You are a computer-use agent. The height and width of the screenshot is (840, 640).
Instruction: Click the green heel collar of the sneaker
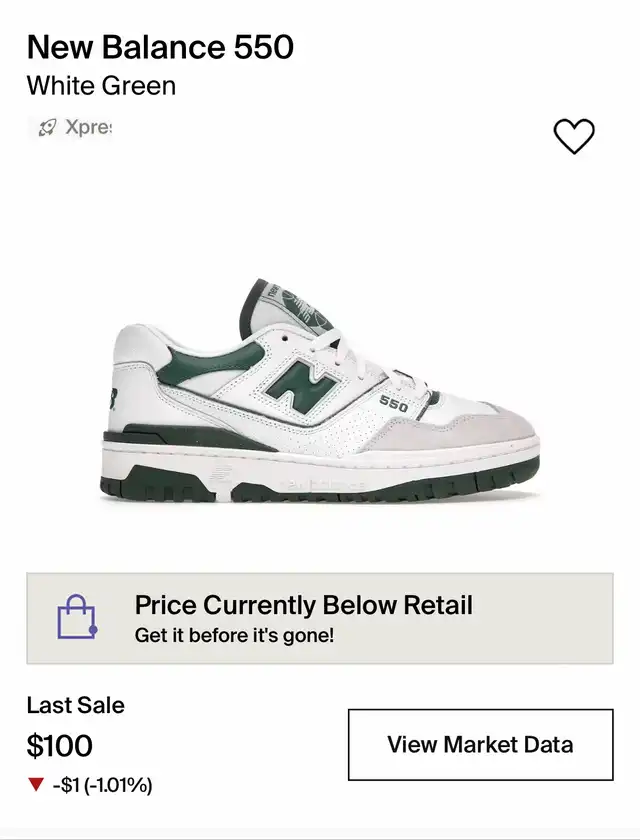click(x=250, y=302)
